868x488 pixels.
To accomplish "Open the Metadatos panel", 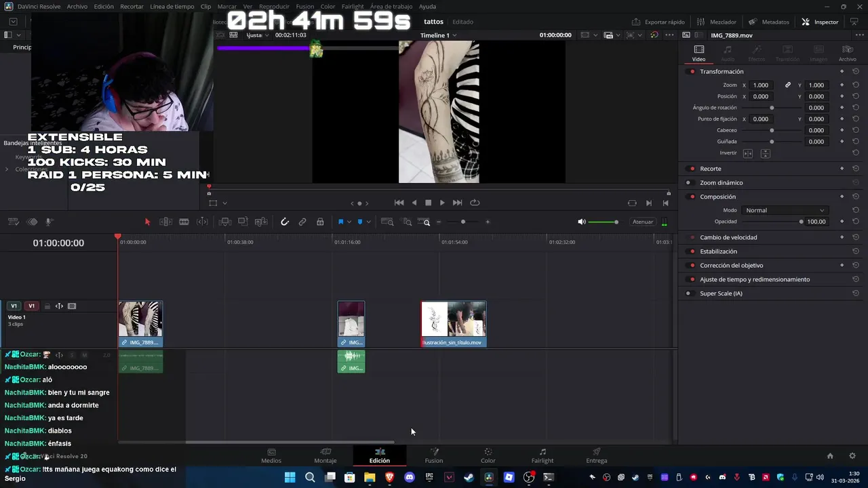I will pos(769,22).
